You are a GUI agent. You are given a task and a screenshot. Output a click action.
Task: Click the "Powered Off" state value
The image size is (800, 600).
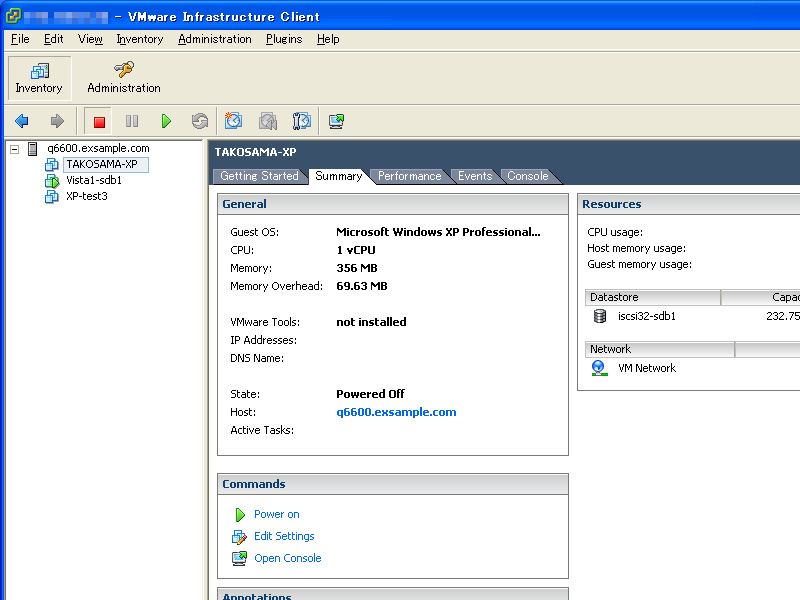point(370,394)
